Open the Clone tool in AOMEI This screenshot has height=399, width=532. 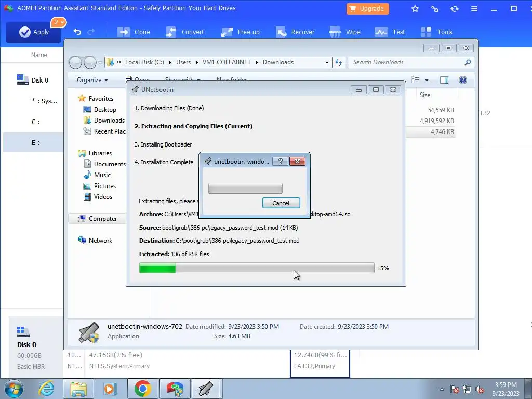tap(134, 32)
